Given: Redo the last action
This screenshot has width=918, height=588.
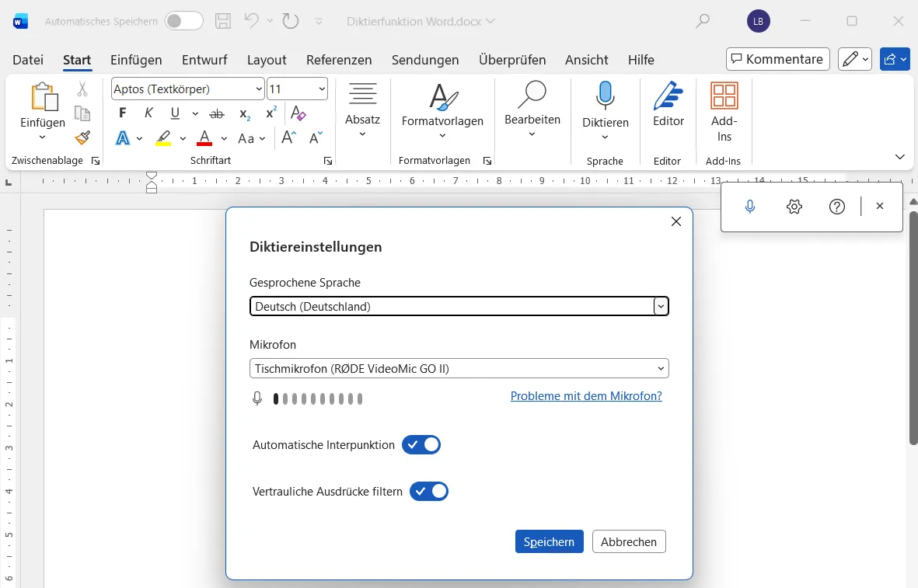Looking at the screenshot, I should tap(291, 21).
